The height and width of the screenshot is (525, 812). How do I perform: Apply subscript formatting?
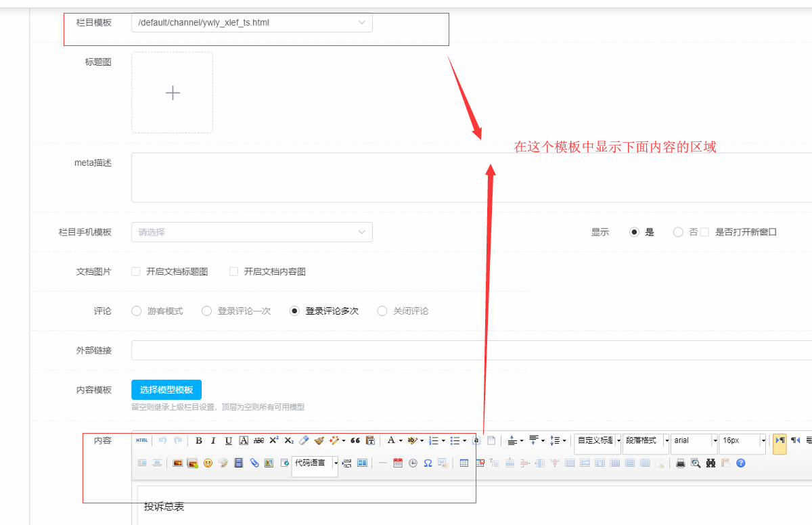289,440
